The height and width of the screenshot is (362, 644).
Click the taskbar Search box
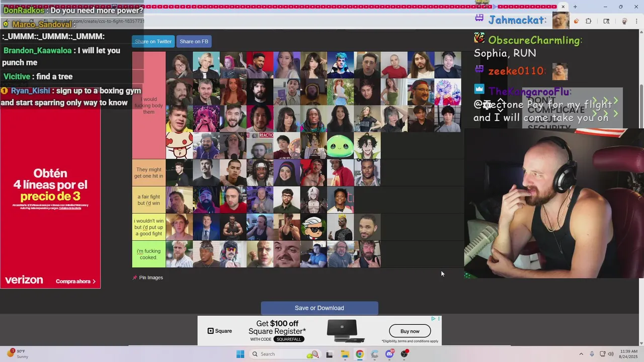[x=285, y=354]
